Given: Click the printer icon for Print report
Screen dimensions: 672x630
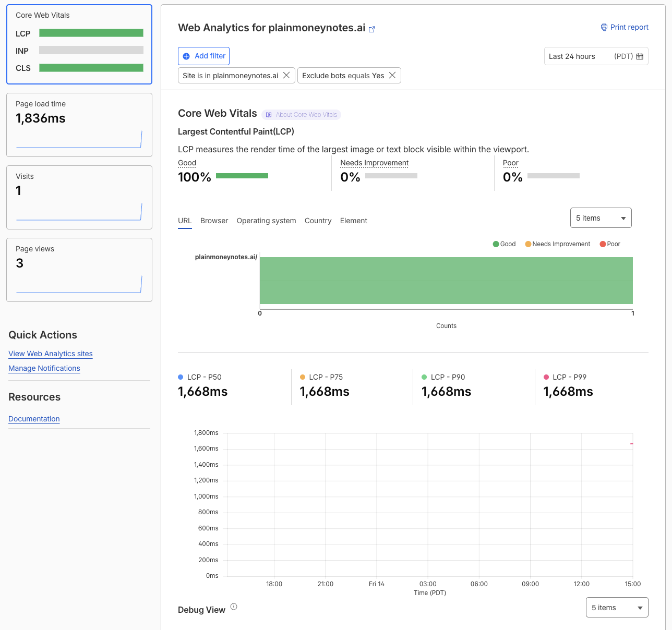Looking at the screenshot, I should pos(604,27).
